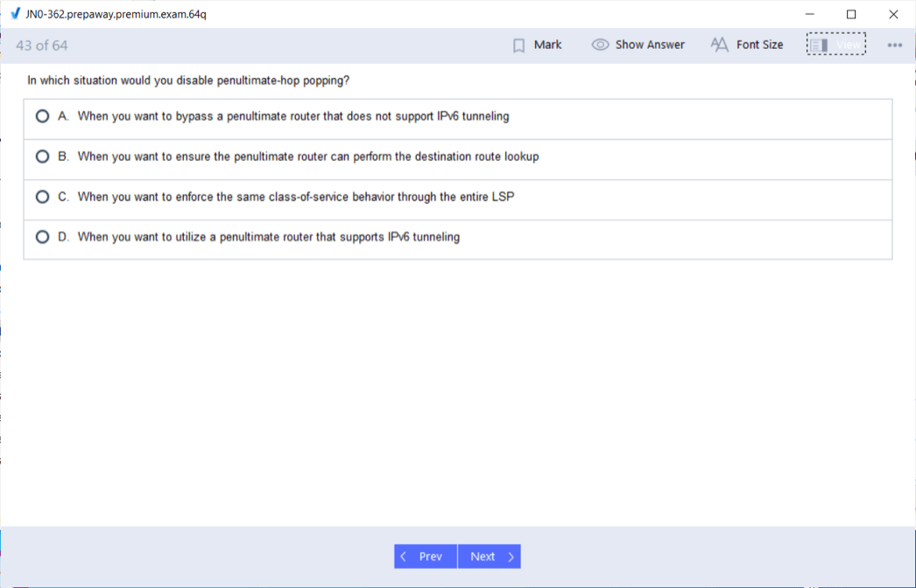Image resolution: width=916 pixels, height=588 pixels.
Task: Click the window title JN0-362.prepaway.premium.exam.64q
Action: 116,14
